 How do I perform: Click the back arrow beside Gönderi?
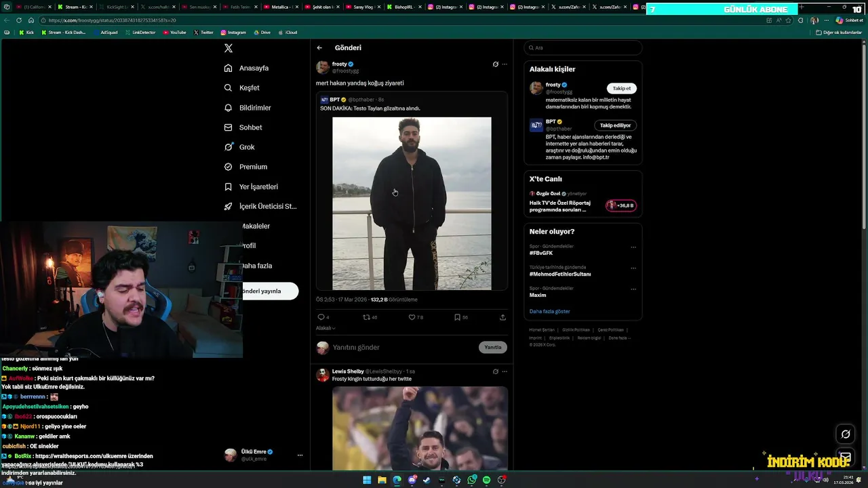click(319, 48)
